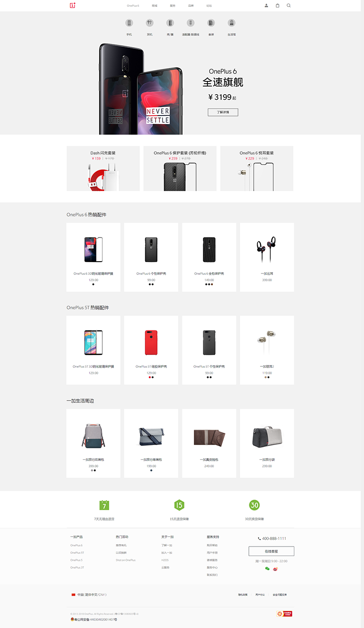The height and width of the screenshot is (628, 364).
Task: Open the OnePlus 6 nav menu item
Action: (x=133, y=6)
